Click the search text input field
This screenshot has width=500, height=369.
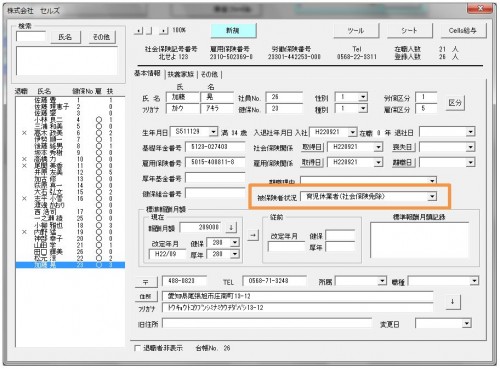click(31, 36)
